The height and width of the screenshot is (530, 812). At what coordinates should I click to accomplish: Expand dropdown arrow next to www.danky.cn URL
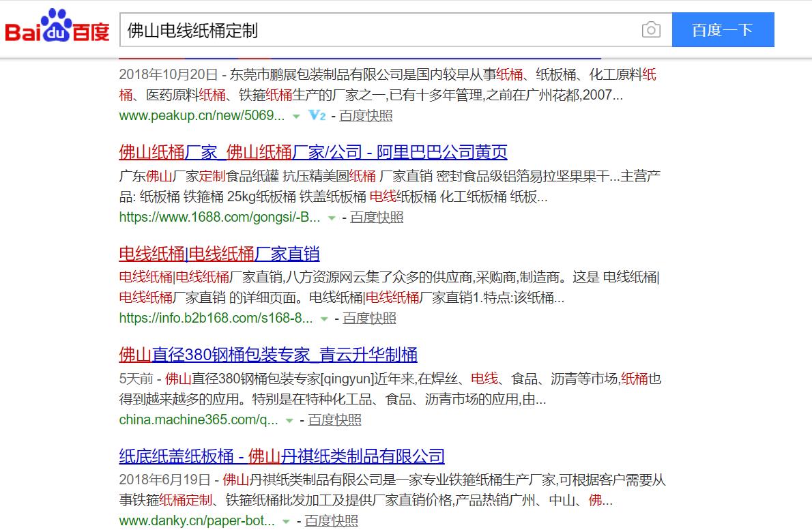286,521
